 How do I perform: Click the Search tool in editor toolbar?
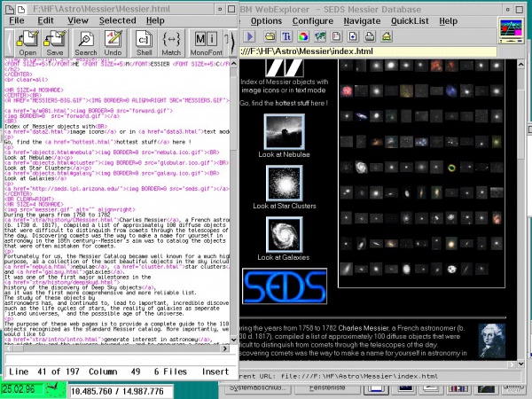coord(86,42)
